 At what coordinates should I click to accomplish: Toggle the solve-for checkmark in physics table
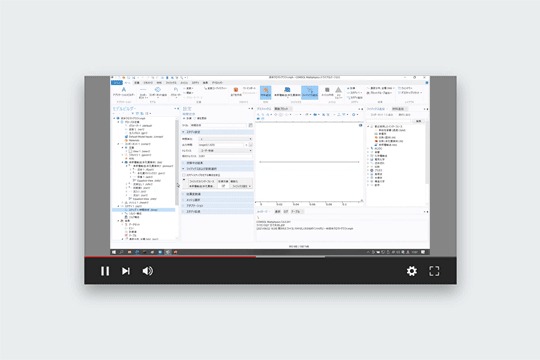[223, 186]
